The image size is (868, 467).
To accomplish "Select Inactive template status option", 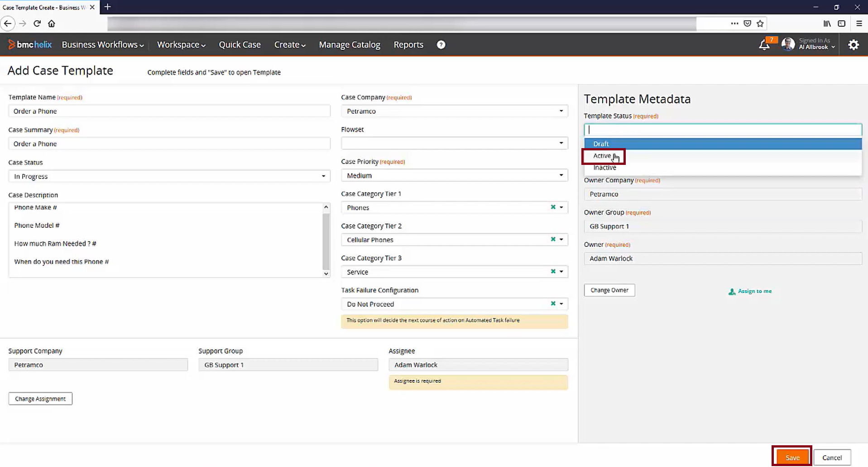I will click(x=723, y=168).
